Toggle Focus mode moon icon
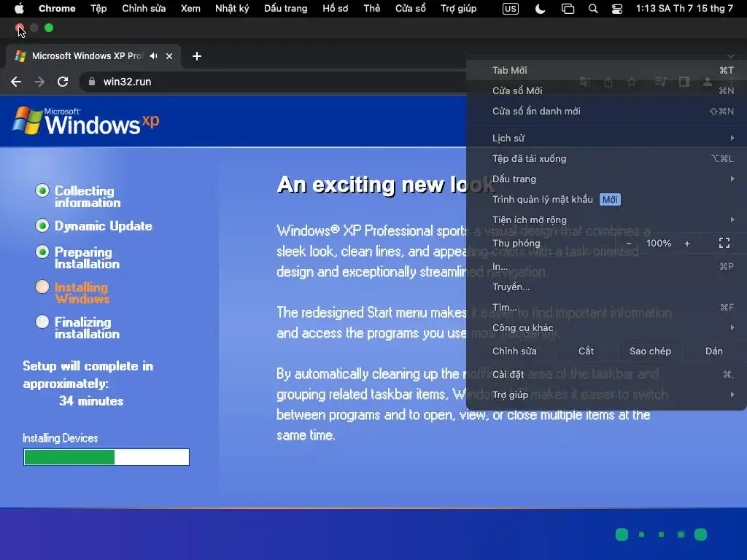This screenshot has width=747, height=560. 540,9
